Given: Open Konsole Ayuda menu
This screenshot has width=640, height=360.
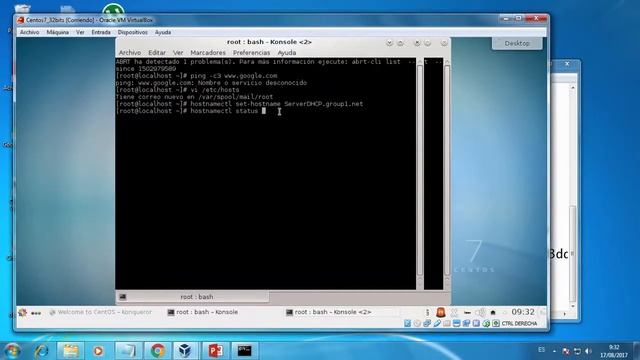Looking at the screenshot, I should 287,53.
